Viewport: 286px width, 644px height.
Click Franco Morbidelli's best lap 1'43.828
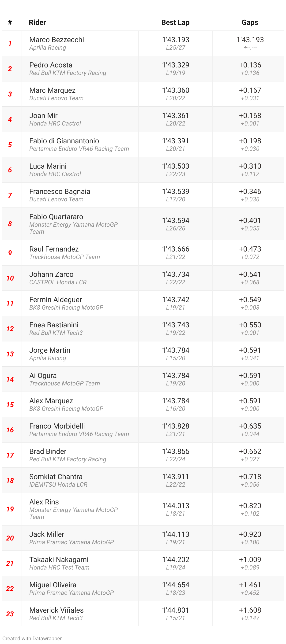175,426
